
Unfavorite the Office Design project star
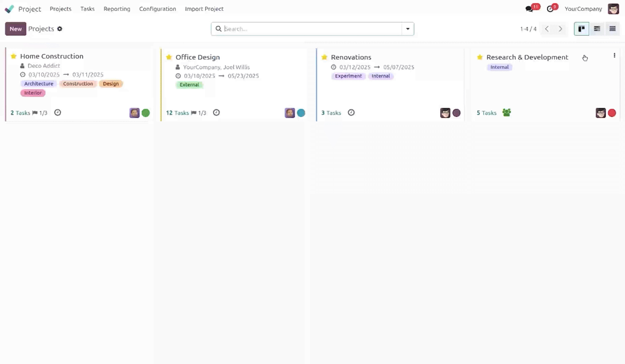pyautogui.click(x=169, y=57)
